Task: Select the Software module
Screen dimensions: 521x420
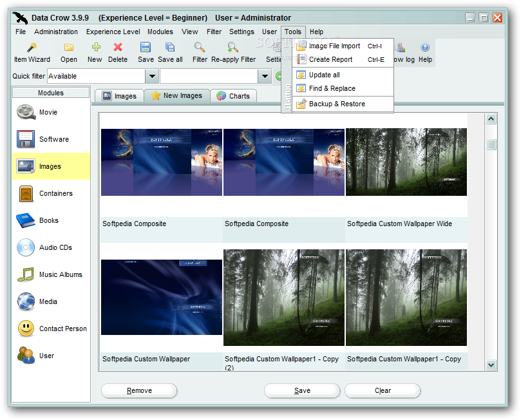Action: click(51, 139)
